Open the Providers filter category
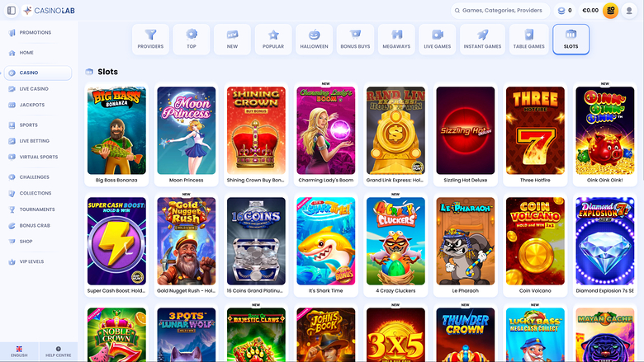This screenshot has width=644, height=362. [150, 39]
